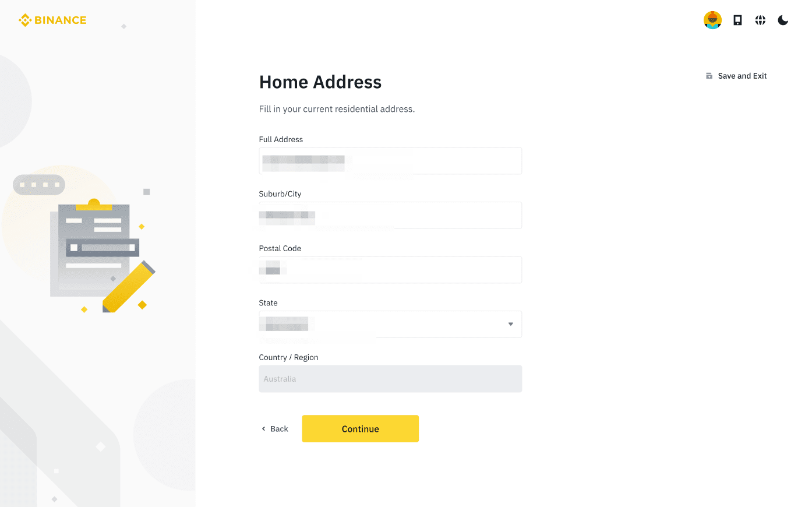Go back with the Back link
This screenshot has width=812, height=507.
(279, 429)
